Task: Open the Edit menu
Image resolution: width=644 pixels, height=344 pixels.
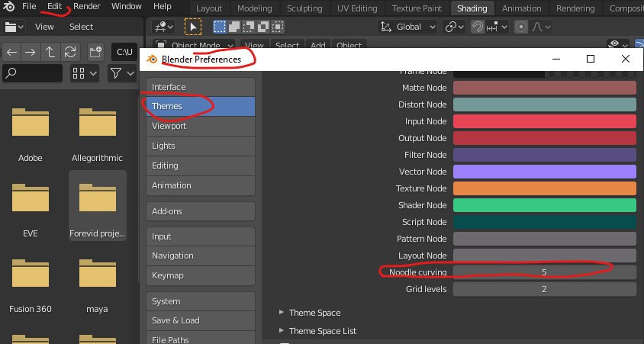Action: click(x=55, y=6)
